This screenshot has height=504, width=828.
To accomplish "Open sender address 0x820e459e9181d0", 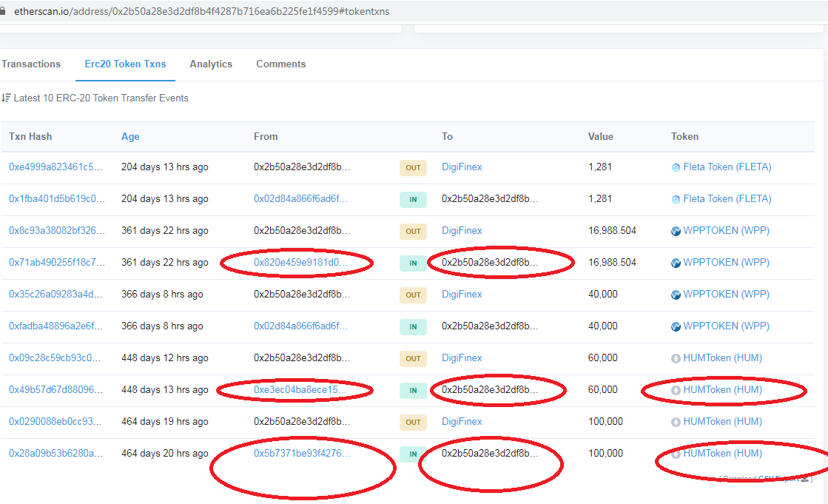I will tap(300, 262).
